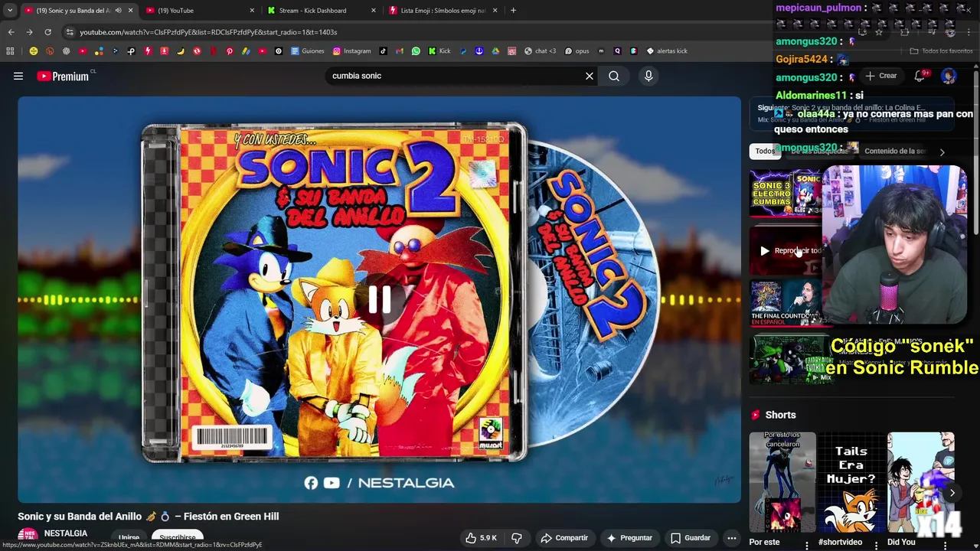Open the Guiones bookmark
Image resolution: width=980 pixels, height=551 pixels.
[x=308, y=51]
